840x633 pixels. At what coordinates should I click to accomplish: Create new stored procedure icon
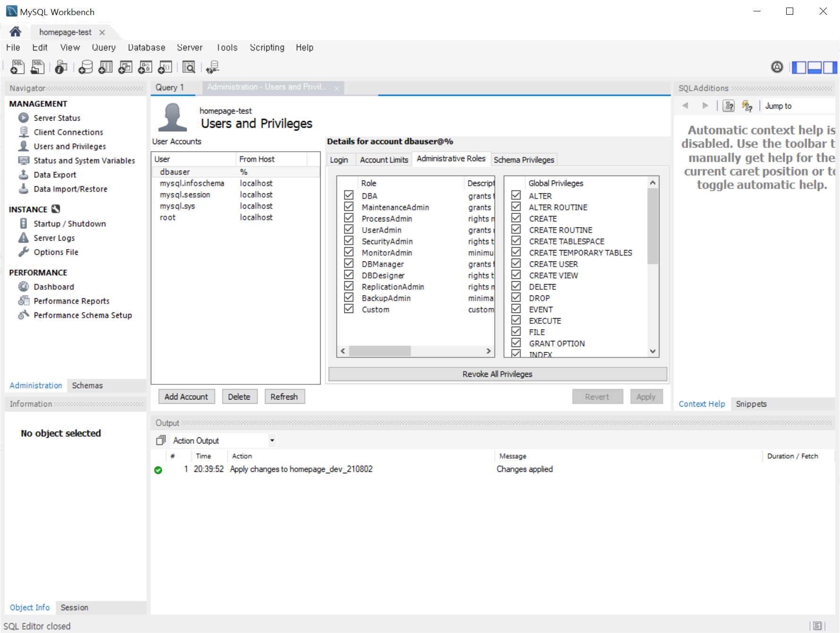pos(145,67)
